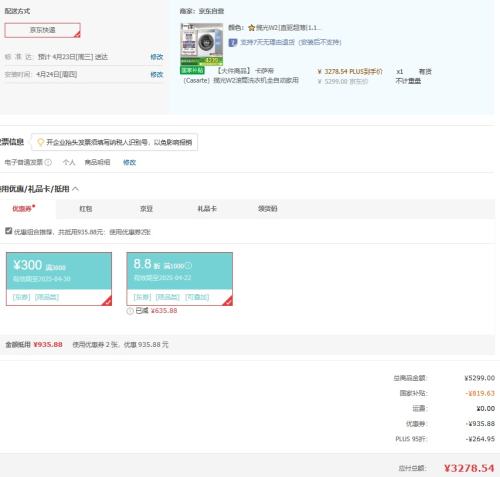Collapse the coupon/gift card section chevron
This screenshot has width=500, height=477.
click(75, 189)
